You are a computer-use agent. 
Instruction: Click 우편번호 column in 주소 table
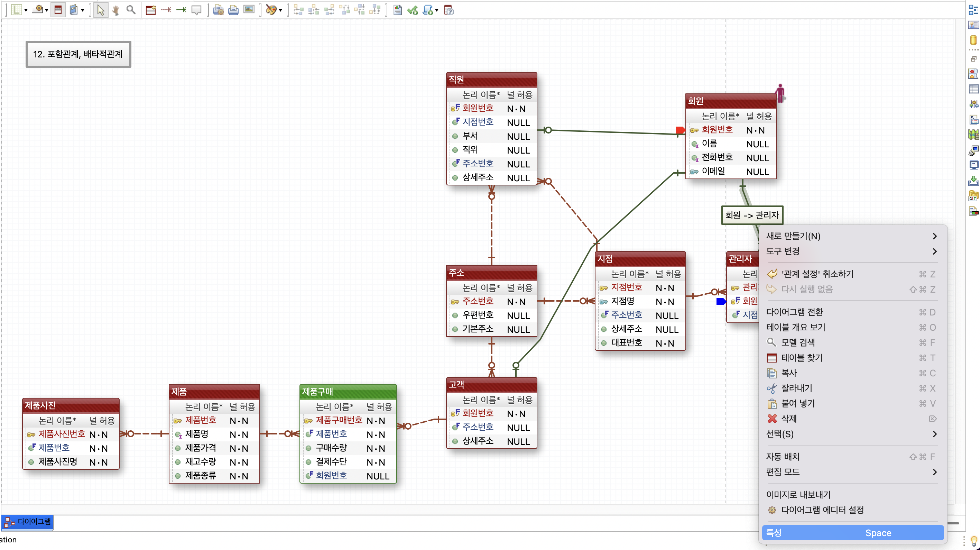[491, 315]
